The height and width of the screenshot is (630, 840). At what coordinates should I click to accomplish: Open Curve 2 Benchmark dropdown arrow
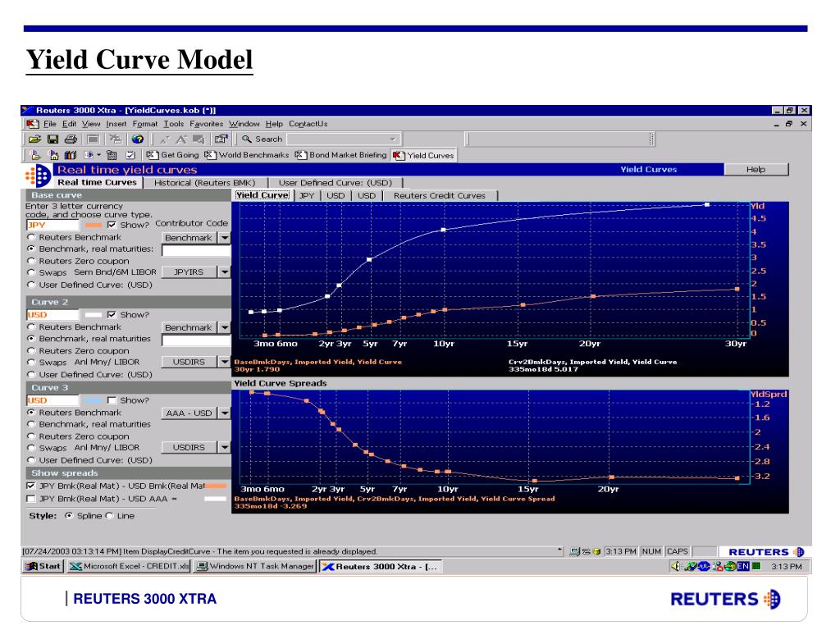coord(225,327)
